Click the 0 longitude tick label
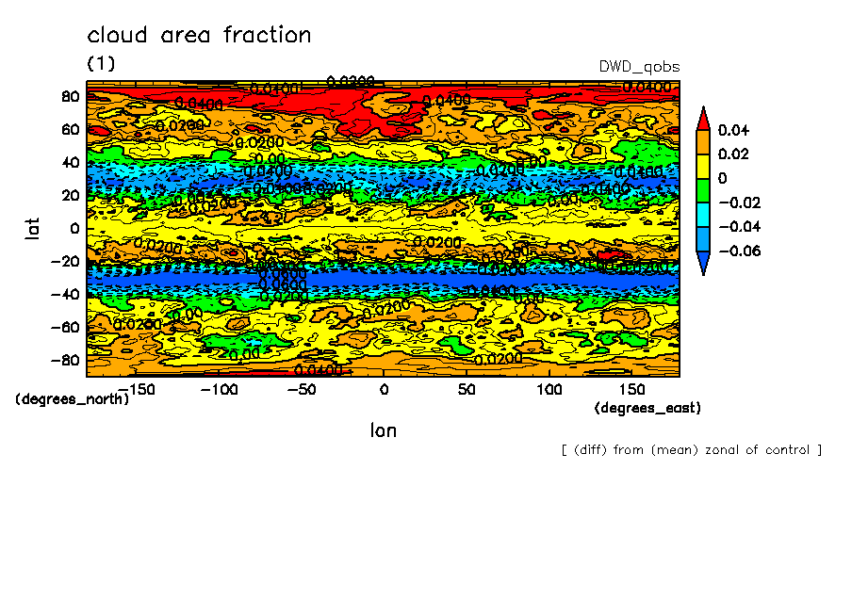 [x=384, y=389]
